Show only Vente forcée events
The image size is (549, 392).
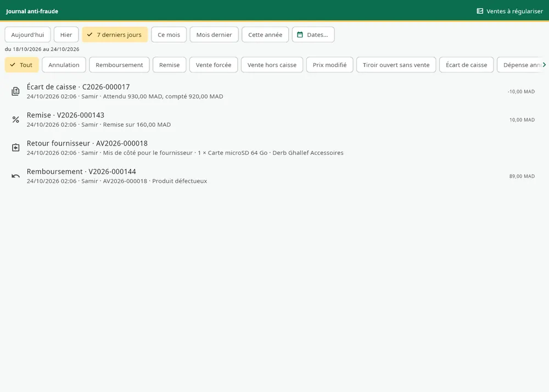point(214,65)
